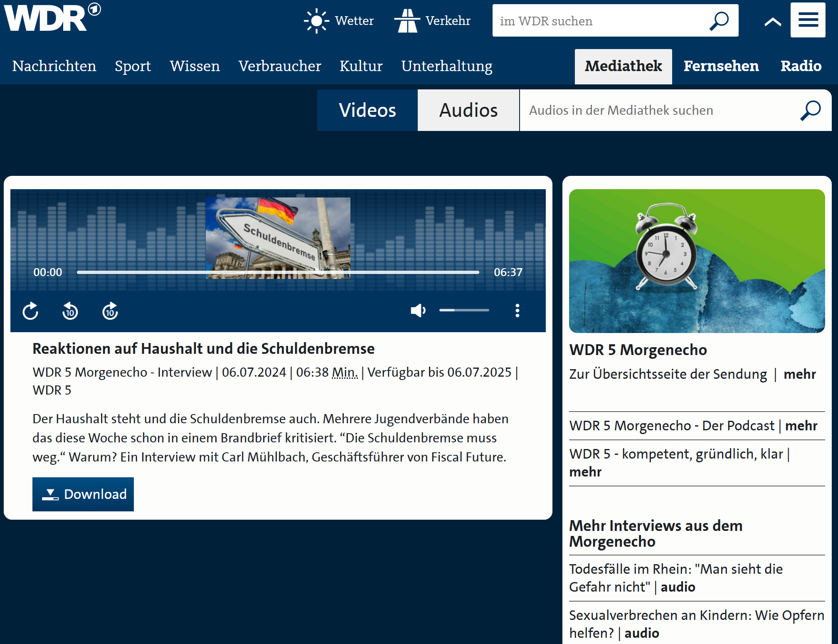
Task: Select the Audios tab
Action: tap(468, 111)
